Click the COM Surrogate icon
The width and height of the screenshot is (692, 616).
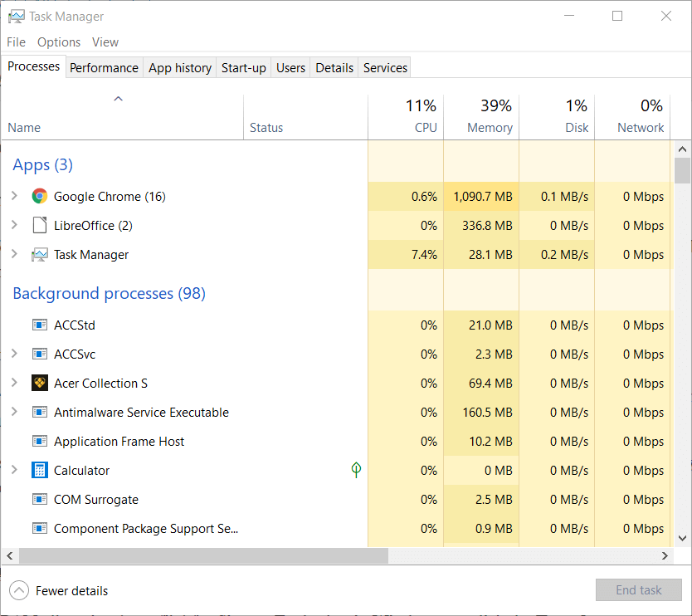click(40, 500)
